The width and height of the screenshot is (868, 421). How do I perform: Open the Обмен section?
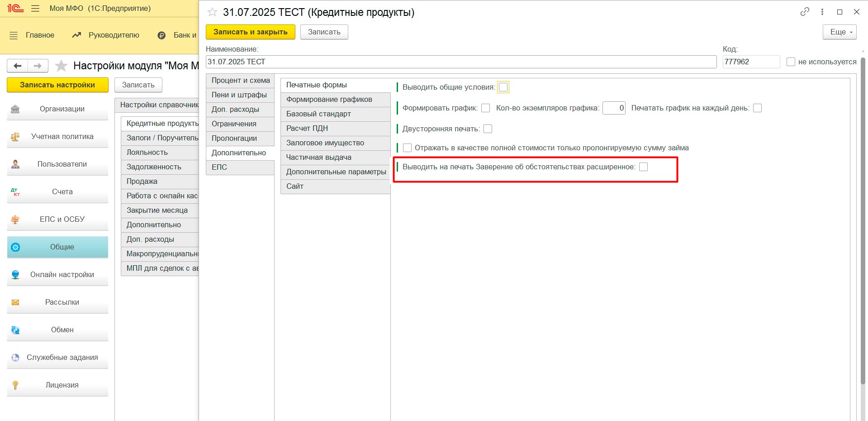57,330
